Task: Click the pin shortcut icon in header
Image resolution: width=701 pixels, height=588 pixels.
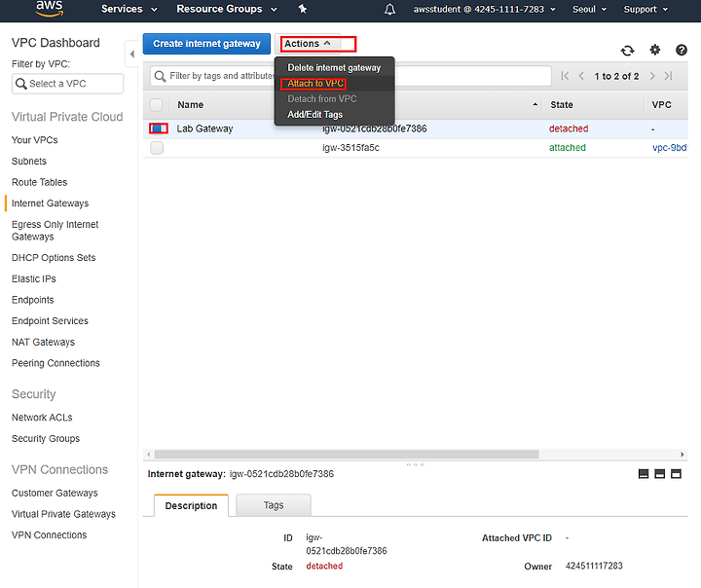Action: coord(303,9)
